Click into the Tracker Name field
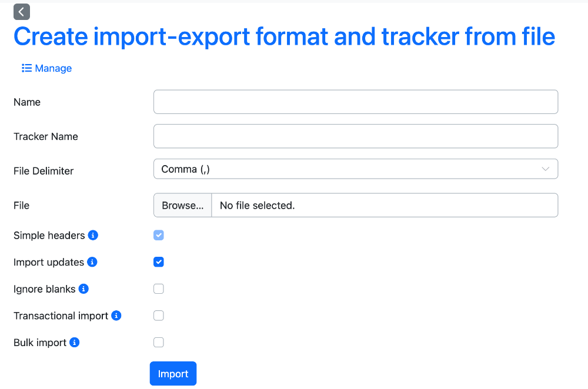Image resolution: width=588 pixels, height=389 pixels. pyautogui.click(x=356, y=136)
